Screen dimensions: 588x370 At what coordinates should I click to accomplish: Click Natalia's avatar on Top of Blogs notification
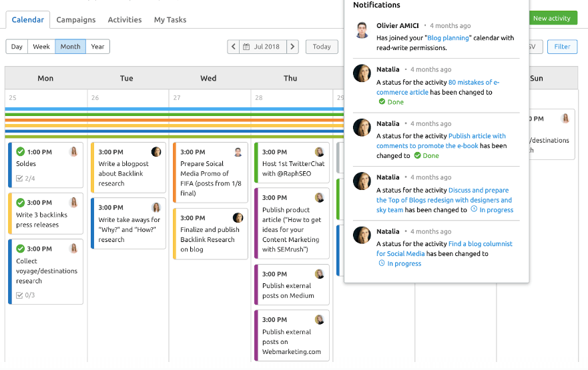(362, 181)
